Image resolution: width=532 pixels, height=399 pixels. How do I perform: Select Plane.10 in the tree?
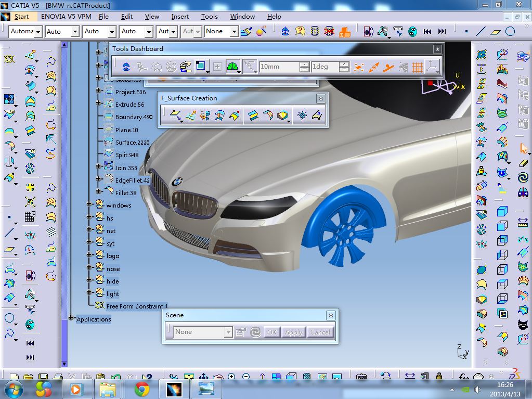126,130
